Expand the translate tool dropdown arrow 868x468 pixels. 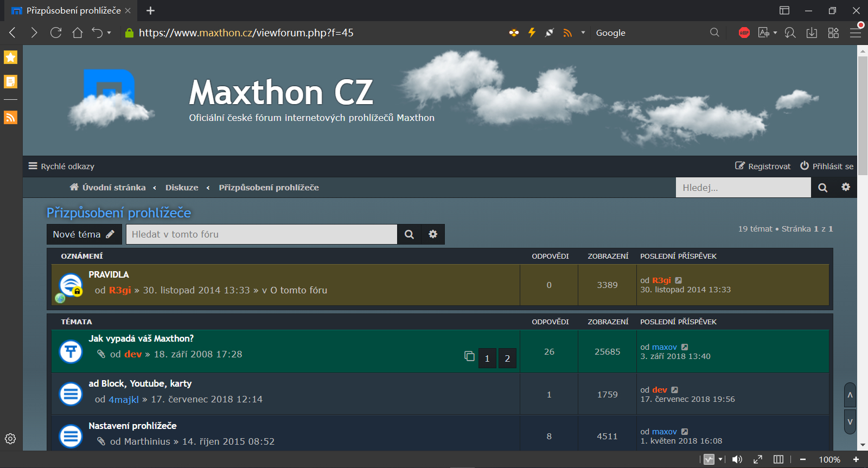click(x=775, y=33)
